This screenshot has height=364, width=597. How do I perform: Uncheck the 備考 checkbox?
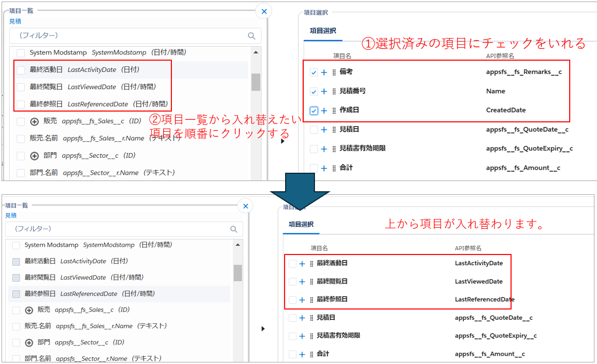(314, 72)
